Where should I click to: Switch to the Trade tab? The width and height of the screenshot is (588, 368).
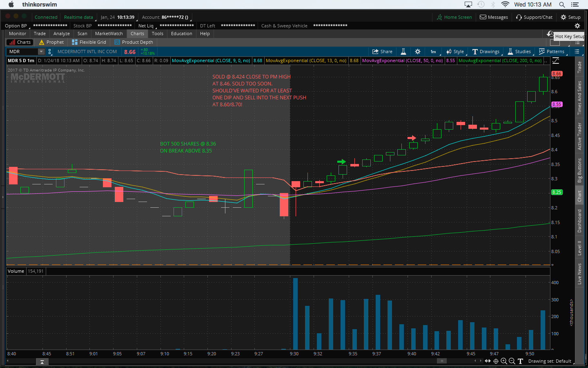pos(40,34)
